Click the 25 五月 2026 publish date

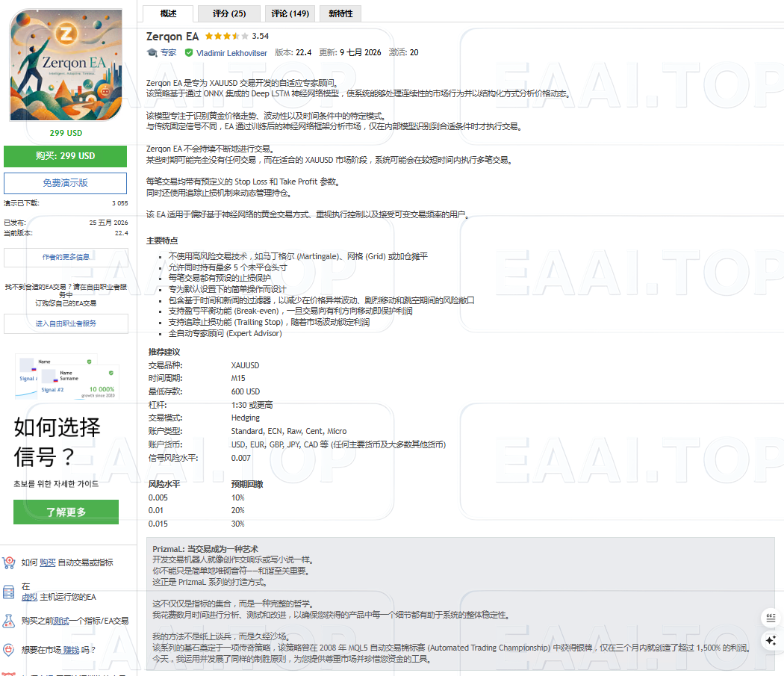pos(108,223)
